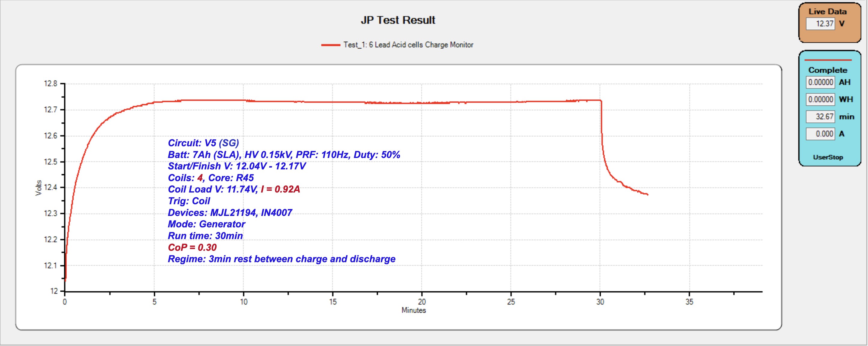Click the current field showing 0.000 A
This screenshot has height=346, width=868.
(820, 134)
